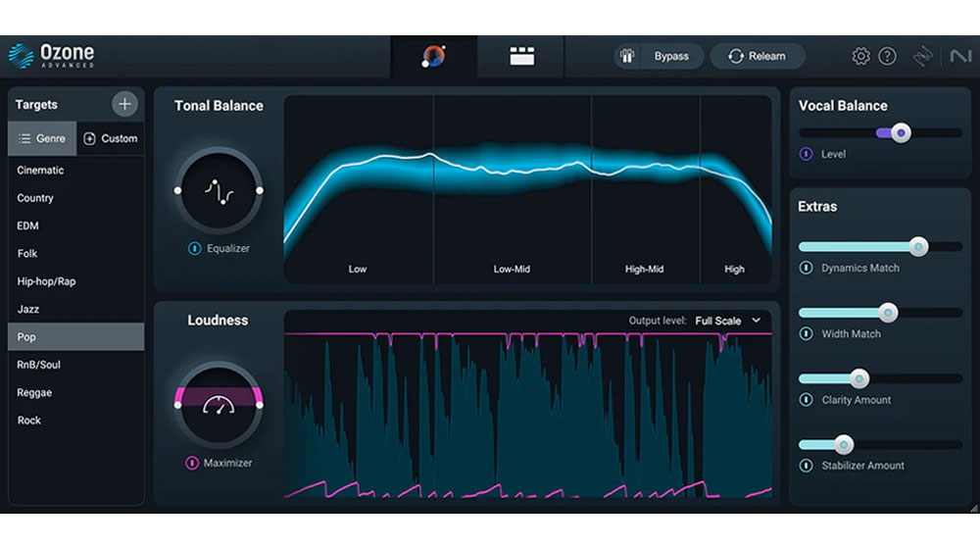Click the Native Instruments logo icon
Screen dimensions: 980x549
960,56
